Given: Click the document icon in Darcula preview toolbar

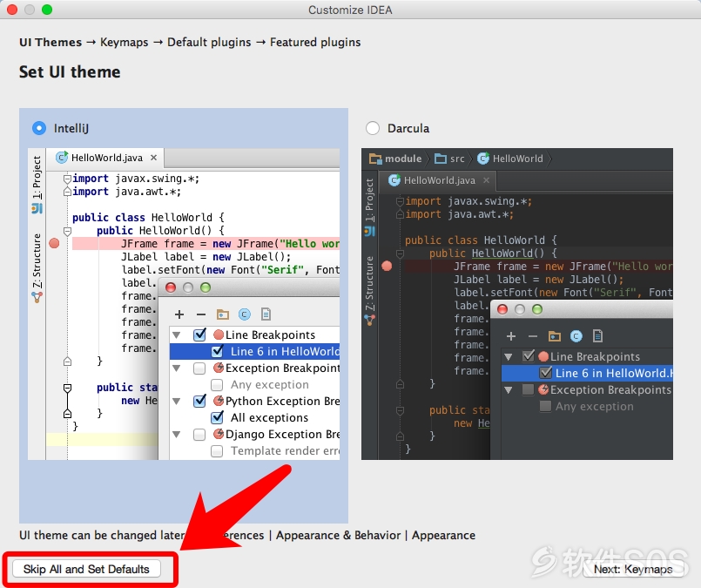Looking at the screenshot, I should pos(597,336).
